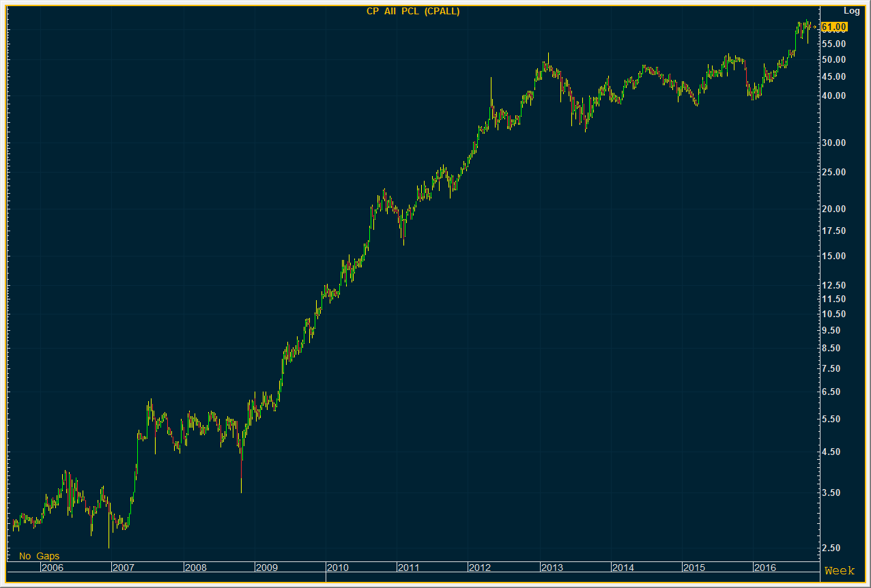Click the 2014 label on the time axis
Image resolution: width=871 pixels, height=588 pixels.
(x=623, y=568)
